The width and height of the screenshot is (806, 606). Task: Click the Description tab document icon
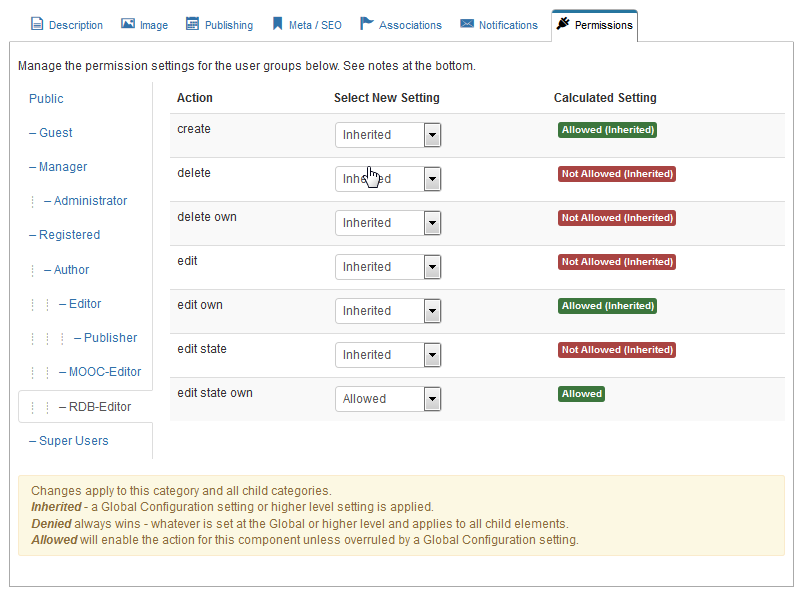tap(37, 24)
